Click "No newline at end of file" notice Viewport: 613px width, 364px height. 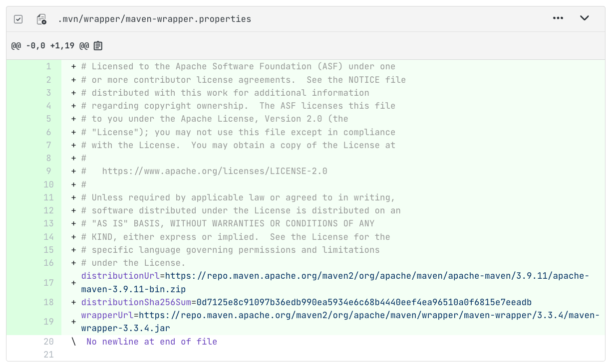(152, 342)
